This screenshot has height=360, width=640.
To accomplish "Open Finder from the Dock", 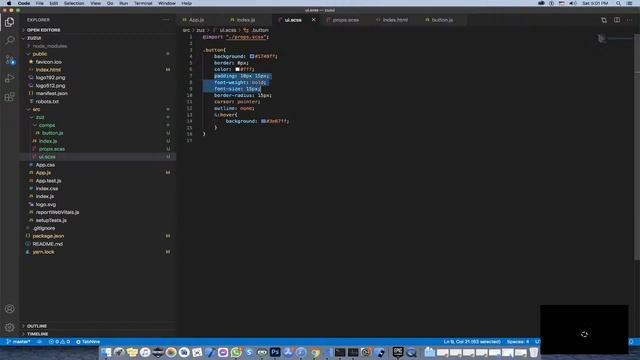I will [x=106, y=352].
